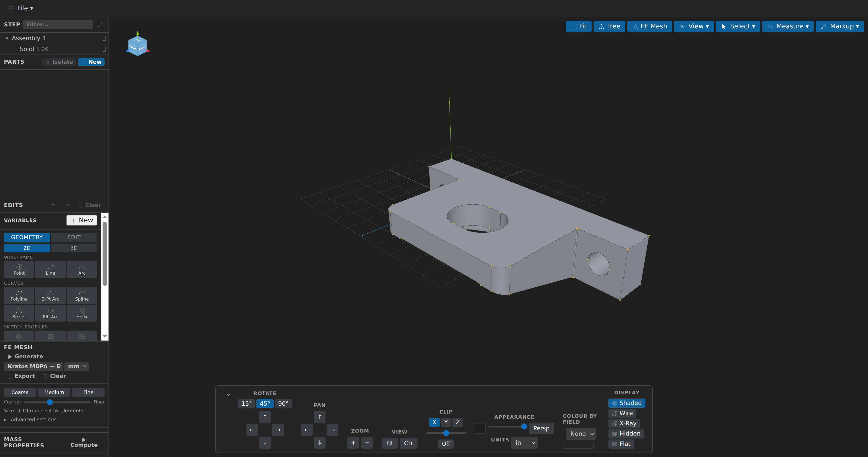Viewport: 868px width, 457px height.
Task: Rotate the model to the right
Action: [x=278, y=430]
